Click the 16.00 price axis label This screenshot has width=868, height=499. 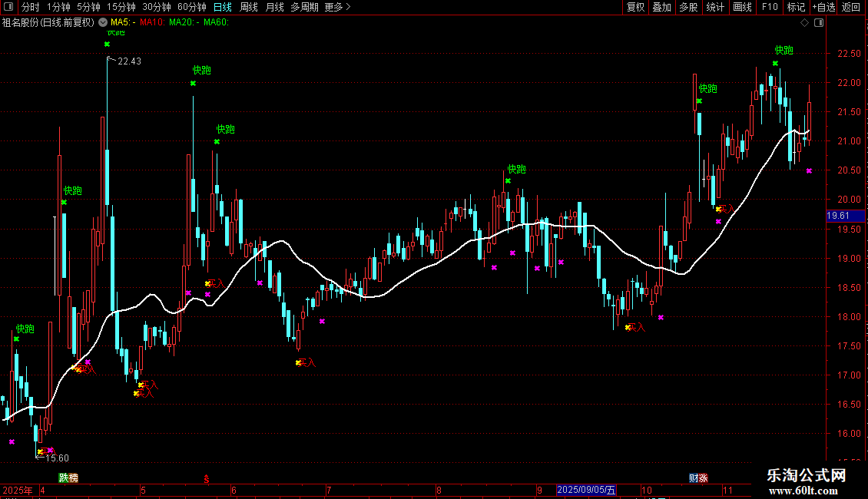tap(849, 434)
